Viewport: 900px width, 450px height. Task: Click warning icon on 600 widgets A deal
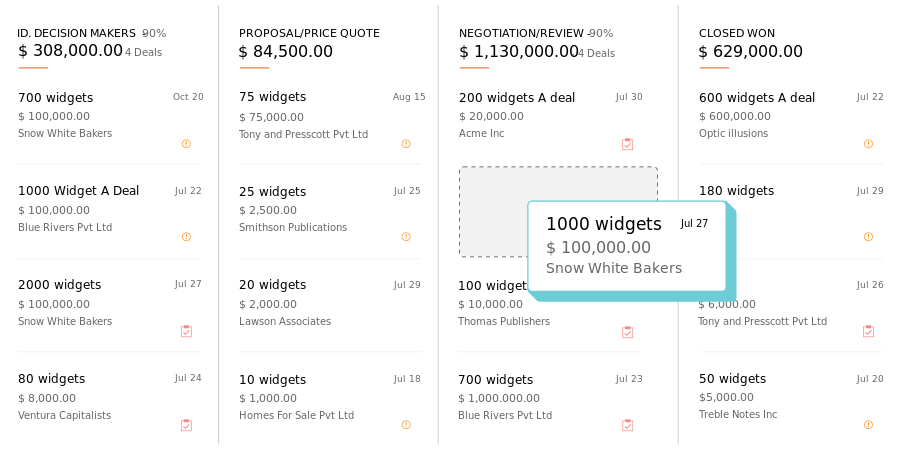(x=868, y=144)
